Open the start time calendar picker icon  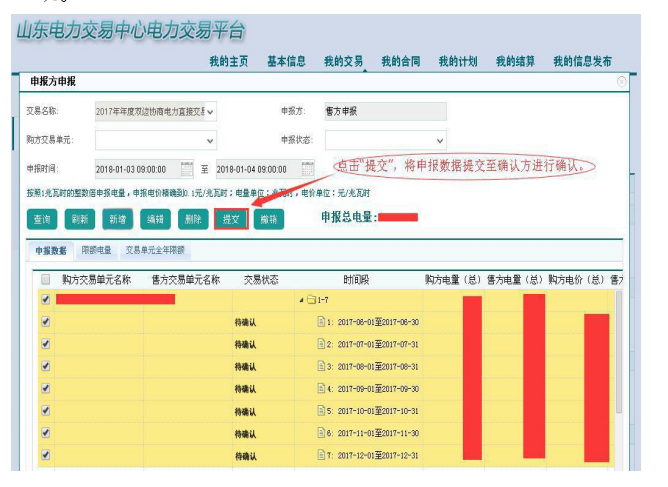[x=186, y=169]
